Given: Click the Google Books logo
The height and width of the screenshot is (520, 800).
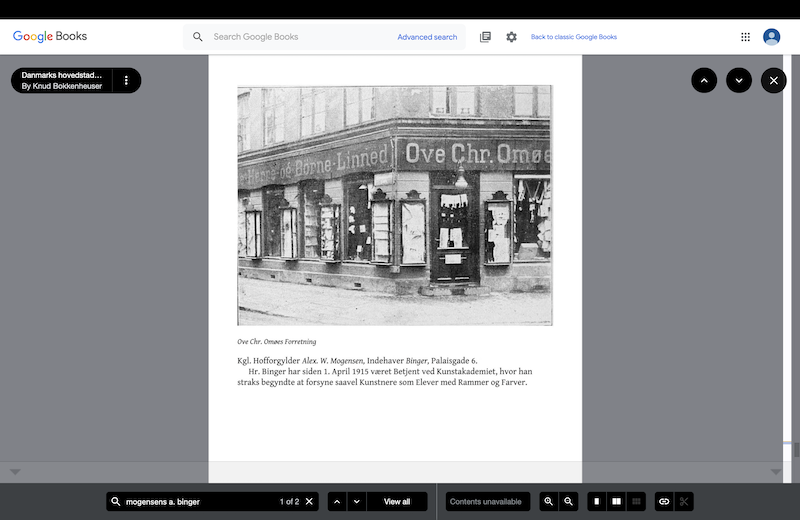Looking at the screenshot, I should pyautogui.click(x=50, y=37).
